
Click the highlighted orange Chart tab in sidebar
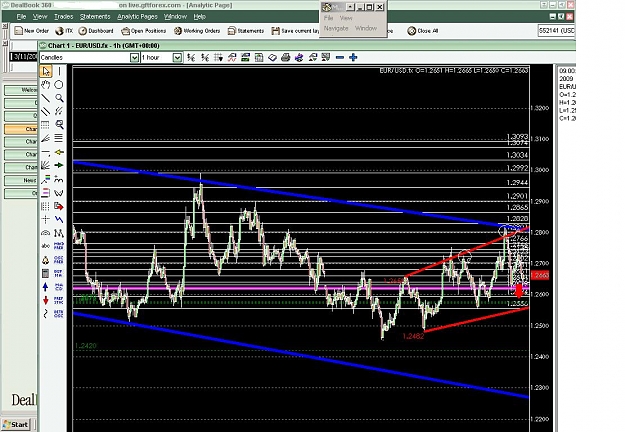(x=21, y=129)
